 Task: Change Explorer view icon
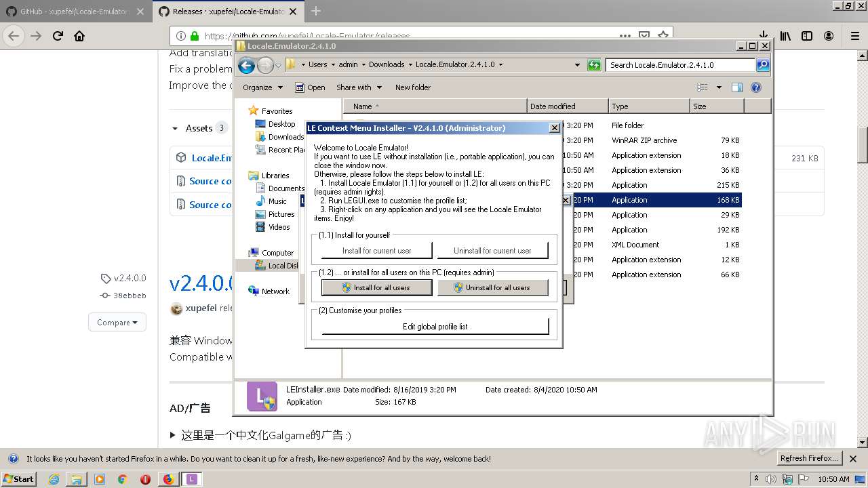pos(703,87)
